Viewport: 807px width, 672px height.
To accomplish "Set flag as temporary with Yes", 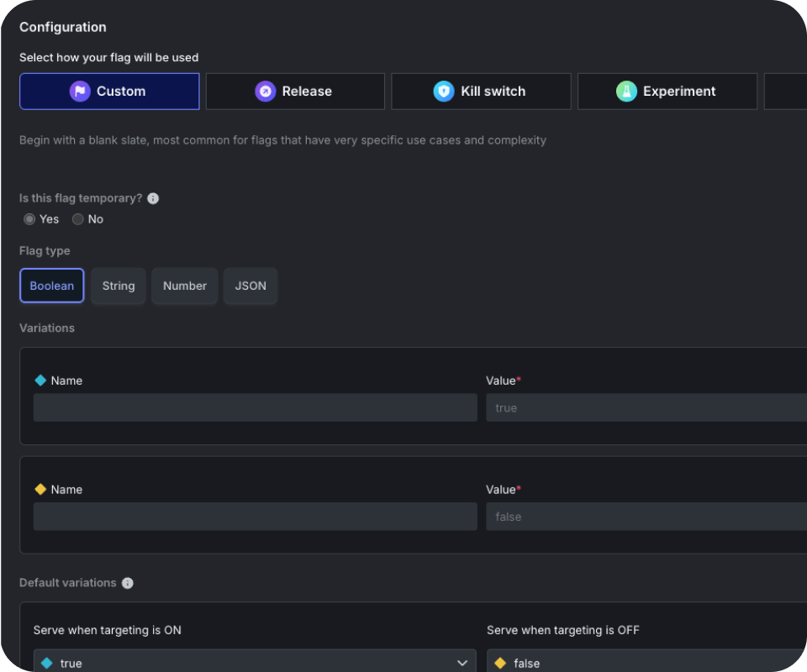I will point(29,219).
